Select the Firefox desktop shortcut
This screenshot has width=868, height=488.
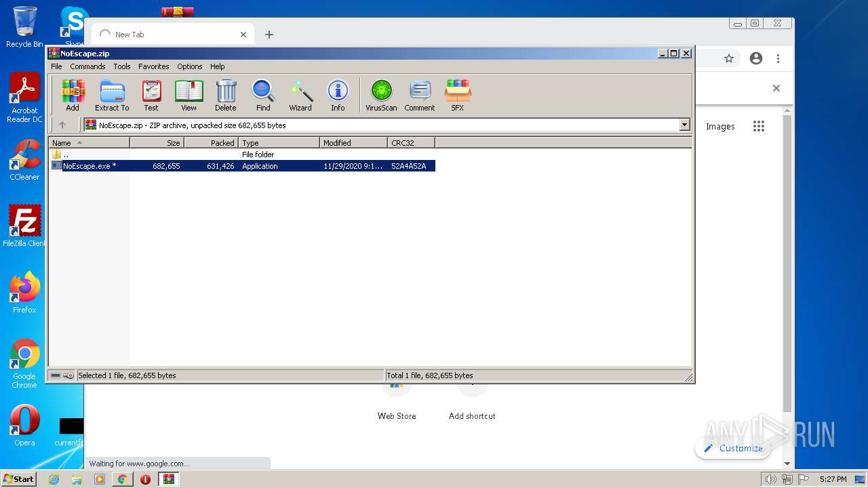pyautogui.click(x=24, y=293)
